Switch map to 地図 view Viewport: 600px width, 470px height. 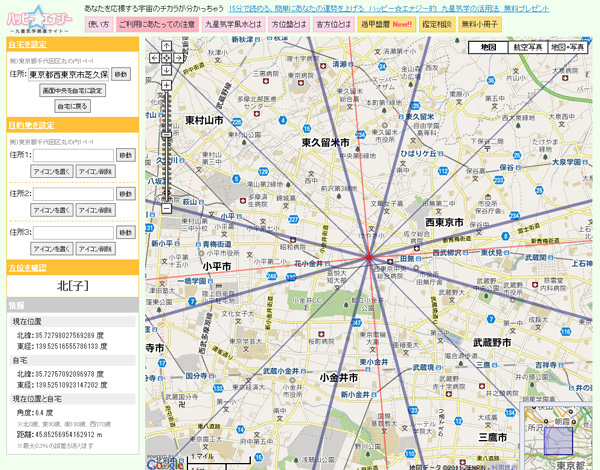[488, 47]
